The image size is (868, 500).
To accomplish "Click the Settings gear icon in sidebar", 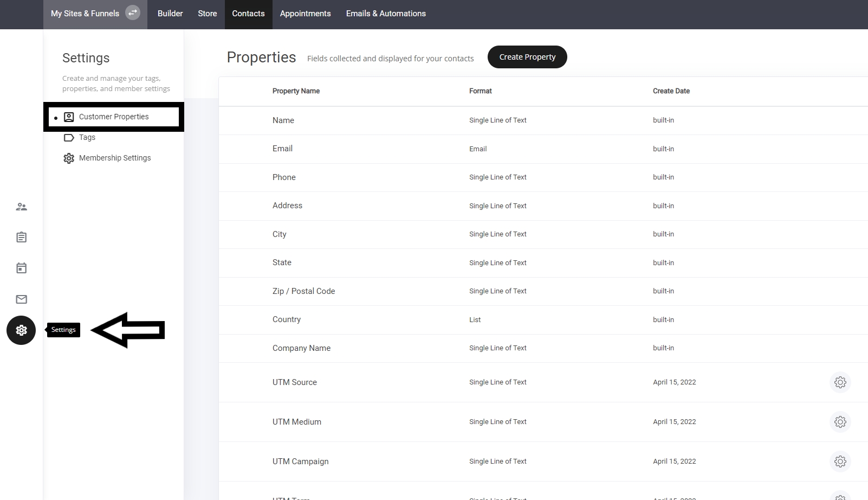I will pos(21,330).
